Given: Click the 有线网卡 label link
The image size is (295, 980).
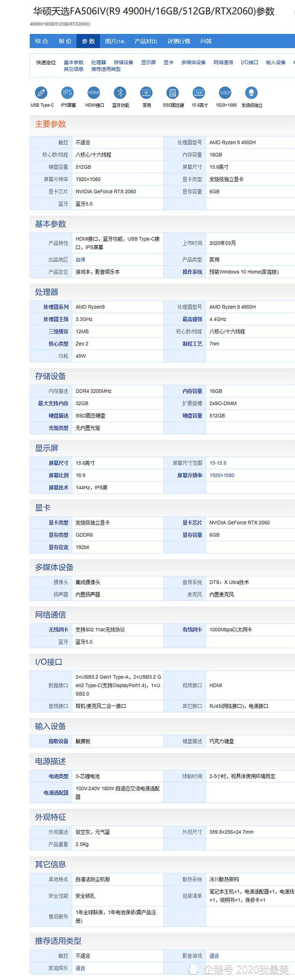Looking at the screenshot, I should (192, 630).
